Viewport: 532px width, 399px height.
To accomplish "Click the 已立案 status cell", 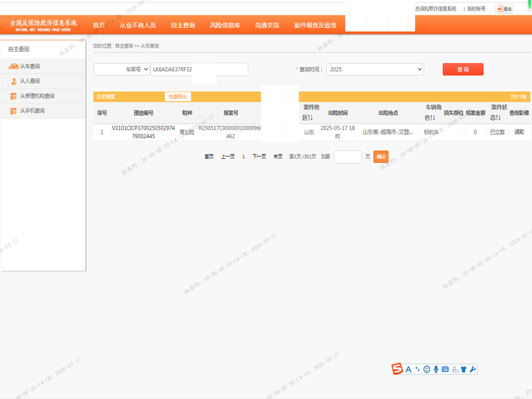I will point(497,132).
